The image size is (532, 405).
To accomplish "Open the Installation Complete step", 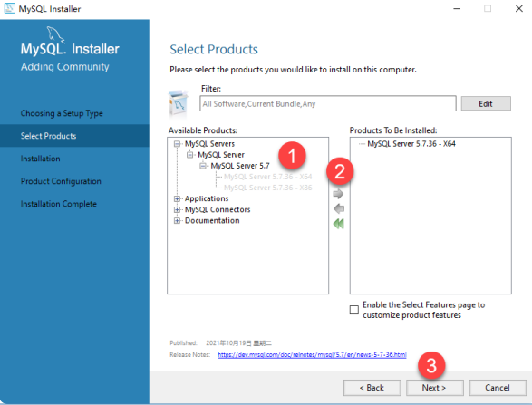I will click(x=59, y=204).
